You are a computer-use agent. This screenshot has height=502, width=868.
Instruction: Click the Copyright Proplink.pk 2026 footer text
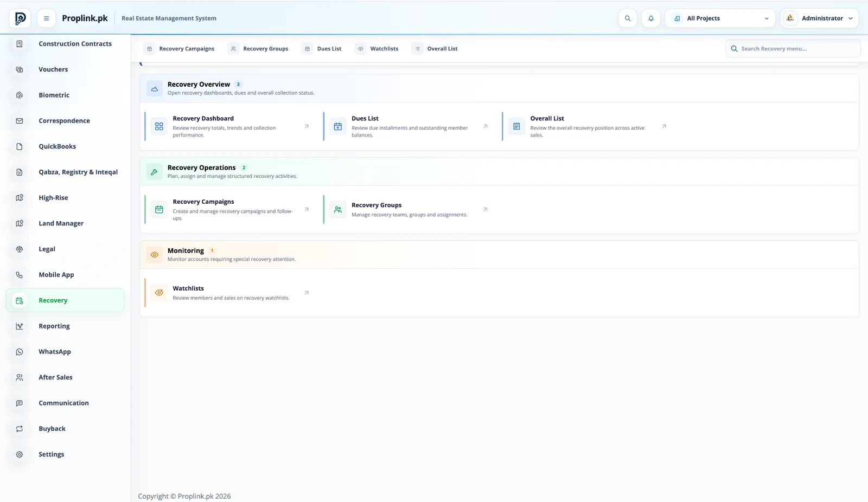[184, 496]
